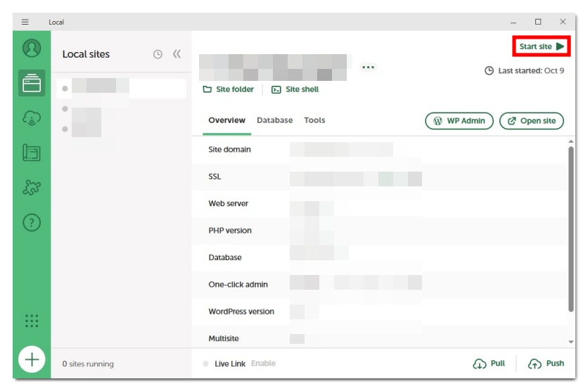Click the 0 sites running status
This screenshot has width=588, height=391.
[x=88, y=364]
